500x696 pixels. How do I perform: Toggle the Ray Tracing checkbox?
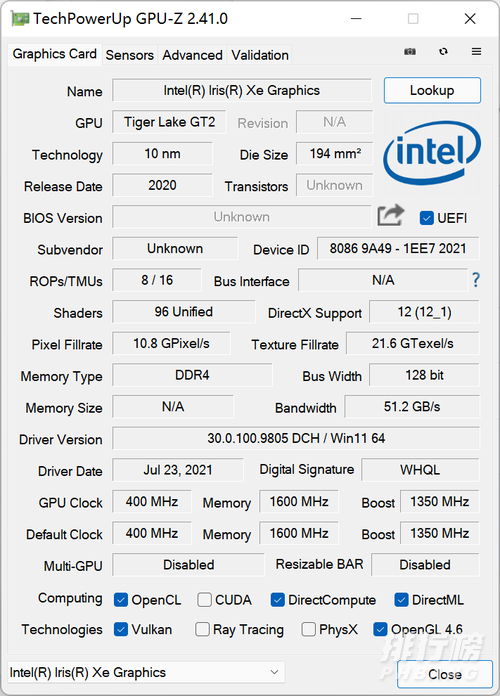pyautogui.click(x=202, y=629)
